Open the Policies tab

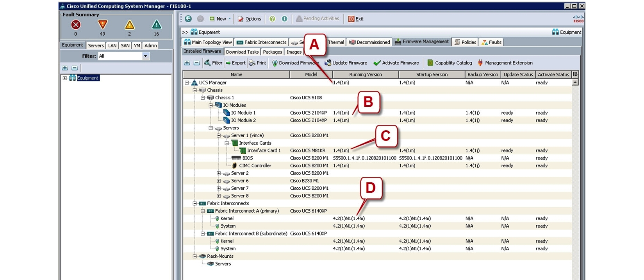465,42
